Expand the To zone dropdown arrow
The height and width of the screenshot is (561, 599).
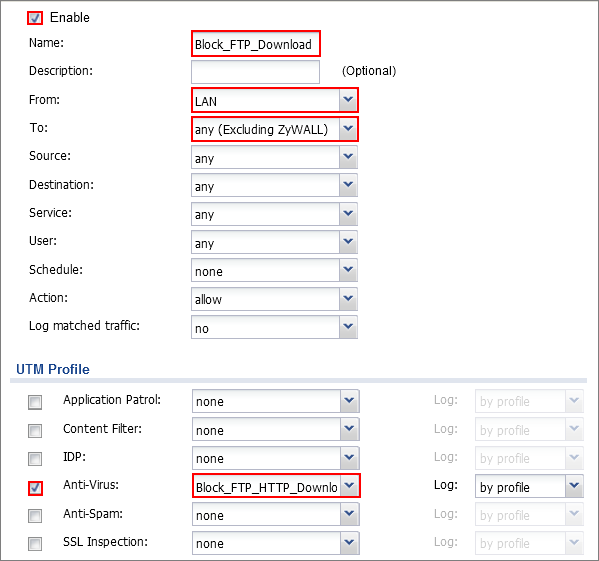(x=348, y=129)
